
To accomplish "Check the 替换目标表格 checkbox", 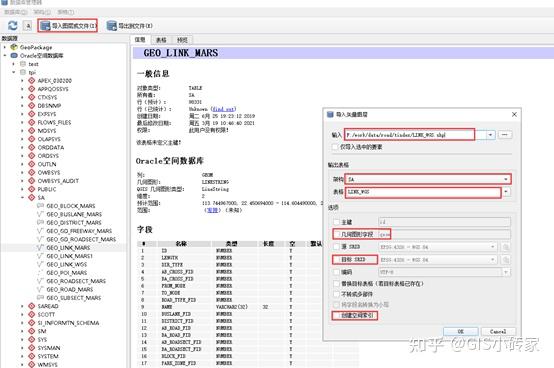I will [337, 284].
